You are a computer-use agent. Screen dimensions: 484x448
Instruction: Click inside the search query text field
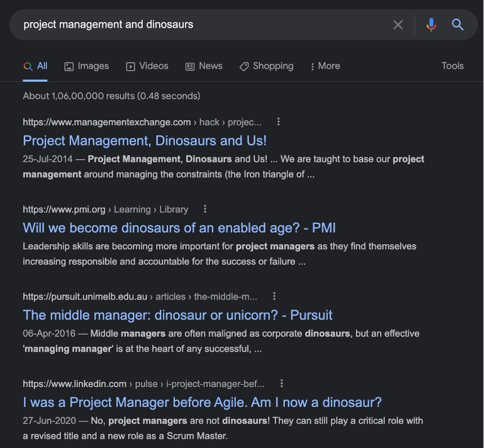pos(197,25)
